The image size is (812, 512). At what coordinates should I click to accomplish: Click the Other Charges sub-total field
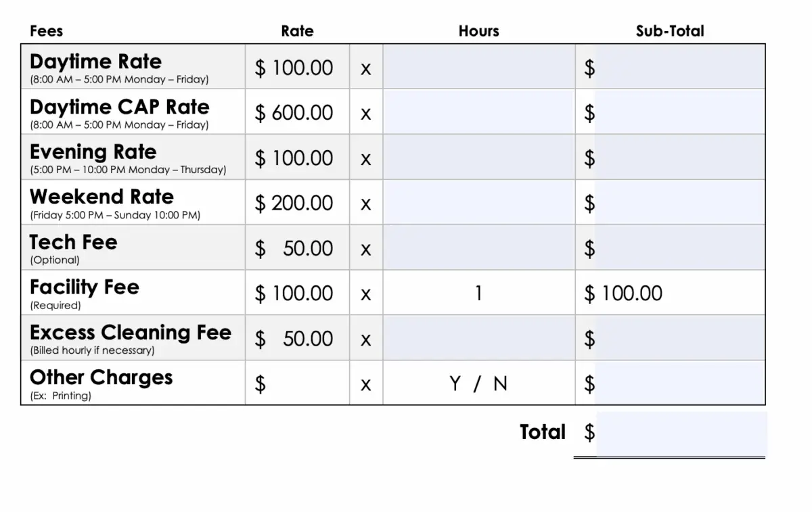679,383
